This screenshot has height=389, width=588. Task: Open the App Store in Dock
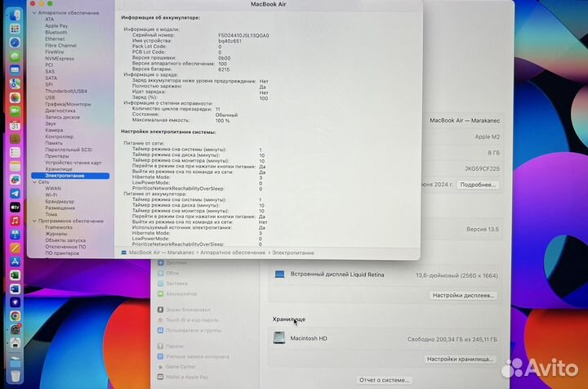15,262
